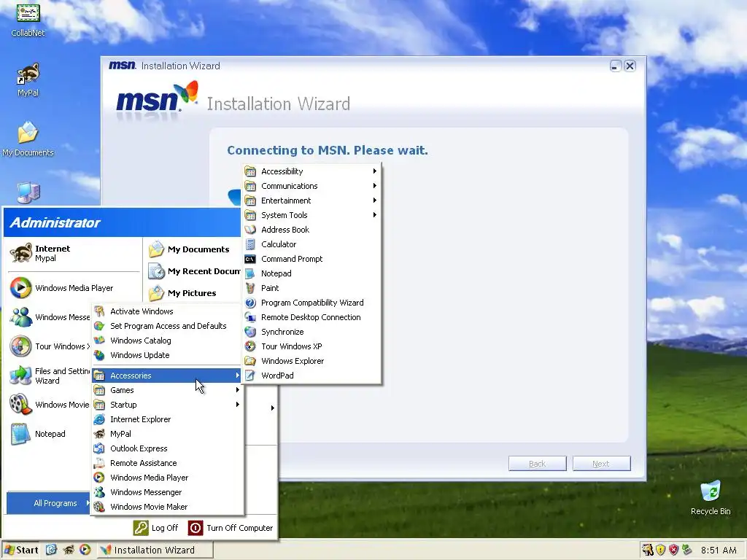747x560 pixels.
Task: Open Notepad from Start menu pinned list
Action: pos(49,435)
